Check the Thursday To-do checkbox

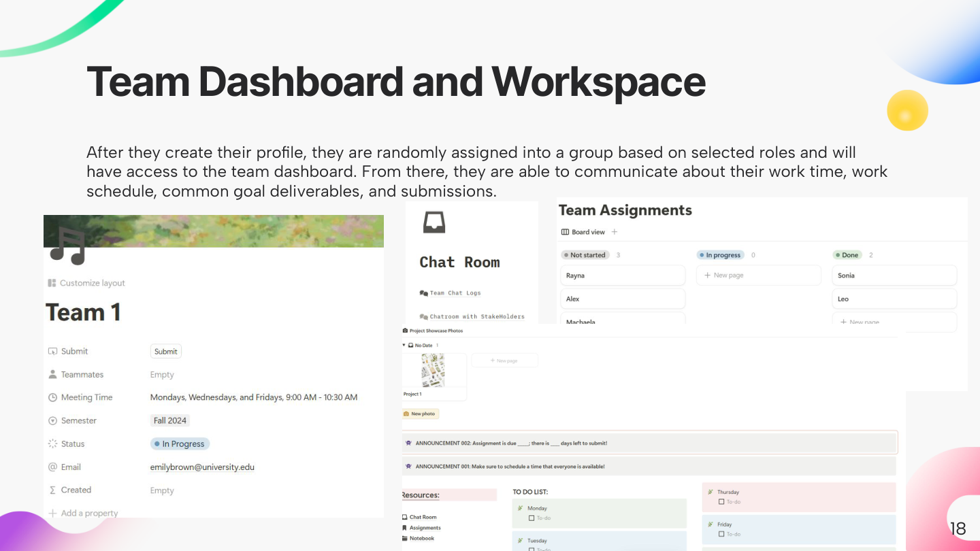pyautogui.click(x=721, y=502)
